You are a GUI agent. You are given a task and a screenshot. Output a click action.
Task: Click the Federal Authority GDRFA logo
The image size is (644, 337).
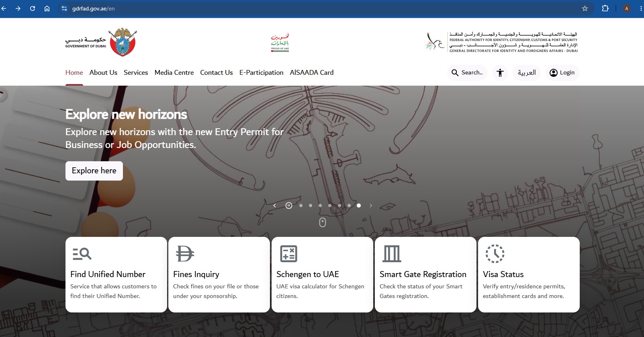point(501,42)
